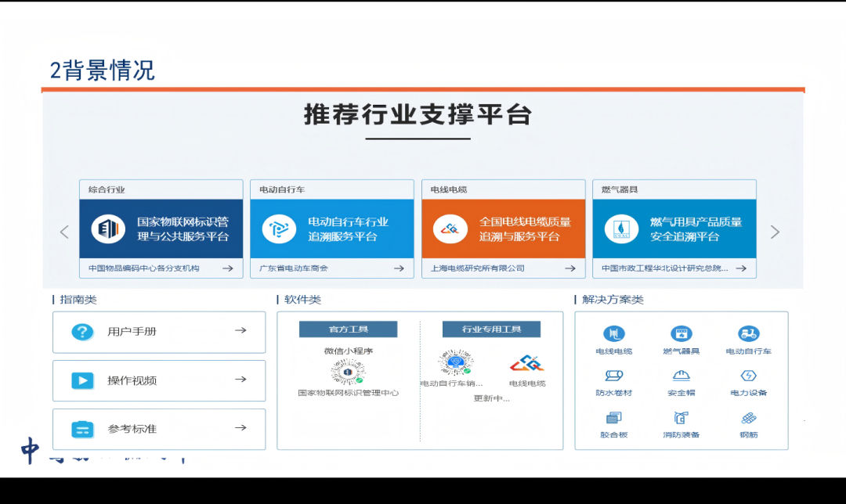Click the 燃气器具 solution icon
The width and height of the screenshot is (846, 504).
click(x=681, y=333)
